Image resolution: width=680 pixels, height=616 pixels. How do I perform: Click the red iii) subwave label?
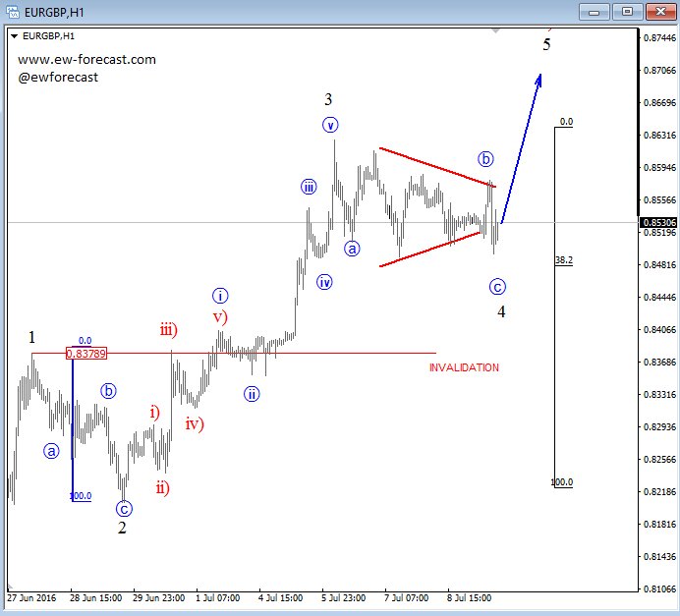tap(169, 330)
